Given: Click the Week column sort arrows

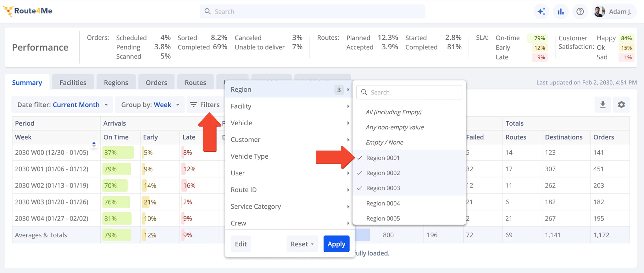Looking at the screenshot, I should pyautogui.click(x=94, y=145).
